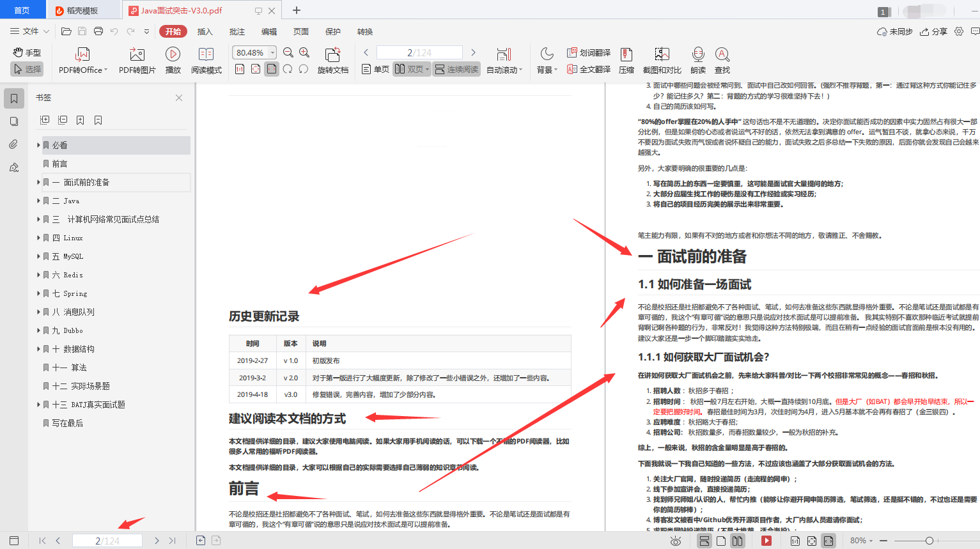Toggle 连续阅读 continuous reading
This screenshot has height=549, width=980.
click(456, 69)
